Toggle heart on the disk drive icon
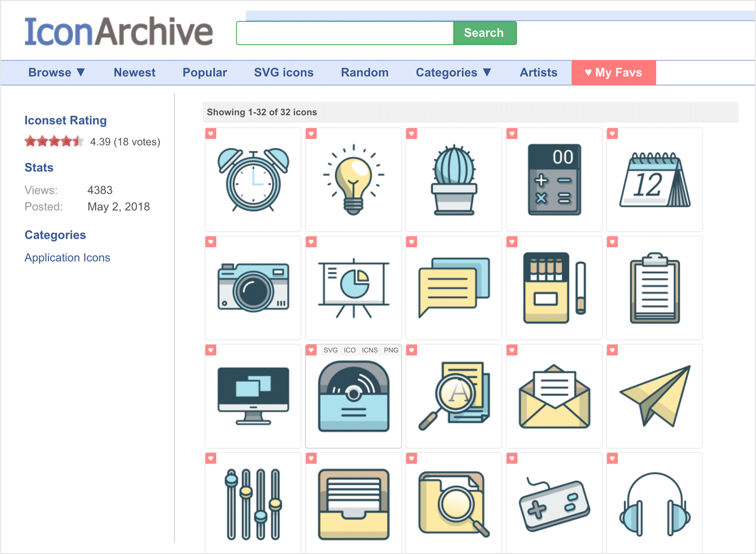Viewport: 756px width, 554px height. pos(311,350)
